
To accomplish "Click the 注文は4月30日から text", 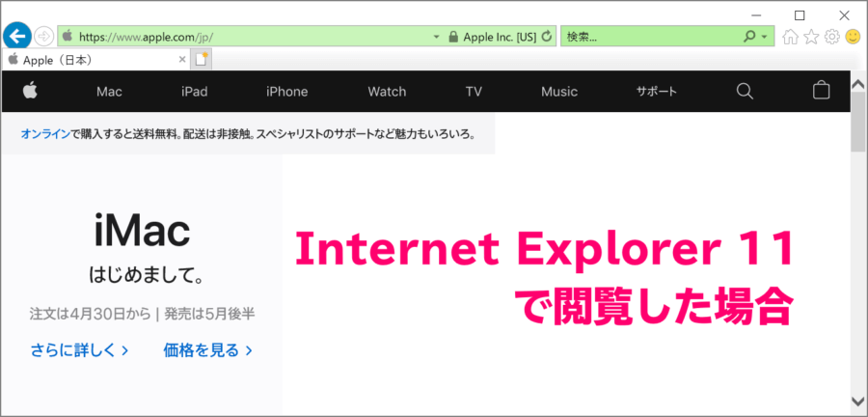I will click(91, 314).
